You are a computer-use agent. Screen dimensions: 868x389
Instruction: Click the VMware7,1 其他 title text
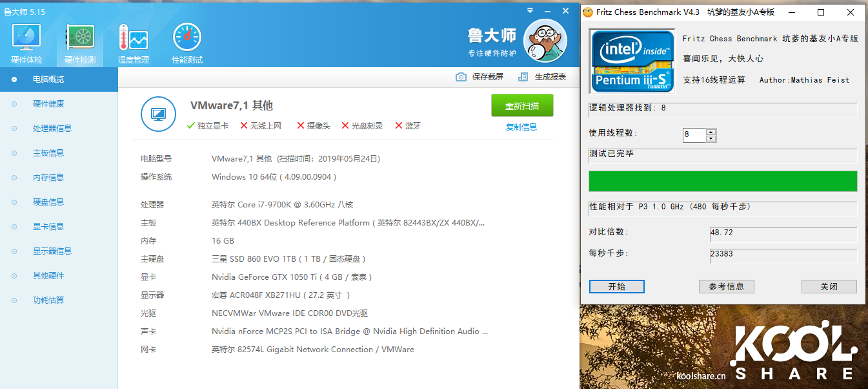pyautogui.click(x=232, y=106)
